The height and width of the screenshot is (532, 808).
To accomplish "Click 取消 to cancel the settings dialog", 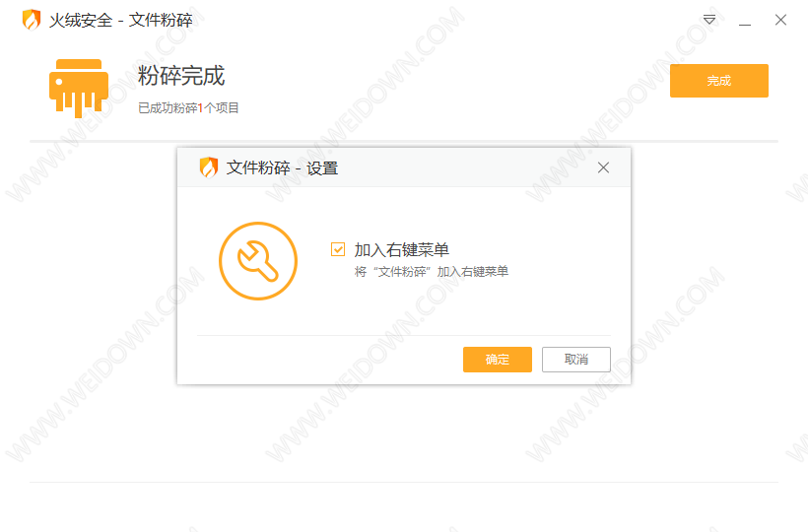I will point(576,359).
